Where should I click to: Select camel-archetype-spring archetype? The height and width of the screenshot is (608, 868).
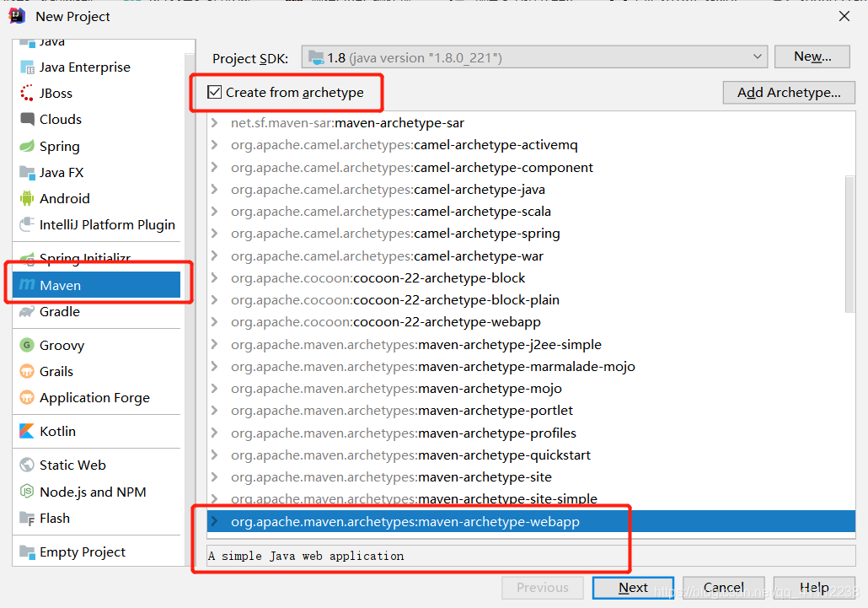click(532, 234)
